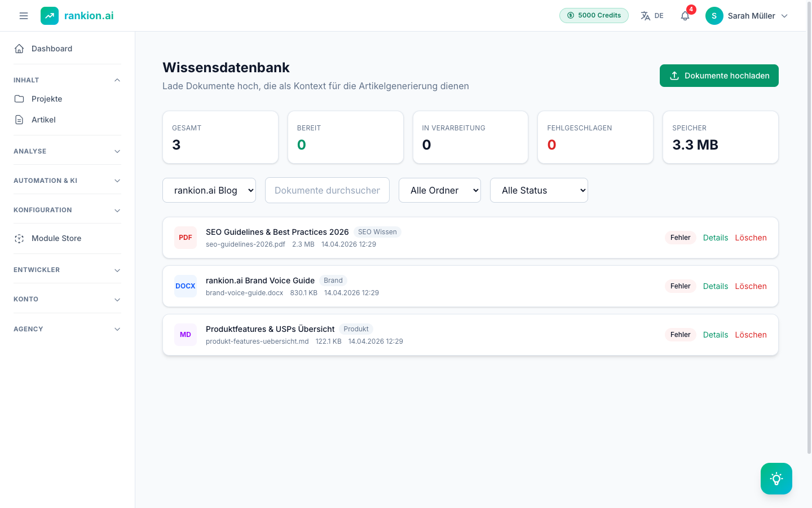Image resolution: width=812 pixels, height=508 pixels.
Task: Expand the ENTWICKLER section
Action: point(68,270)
